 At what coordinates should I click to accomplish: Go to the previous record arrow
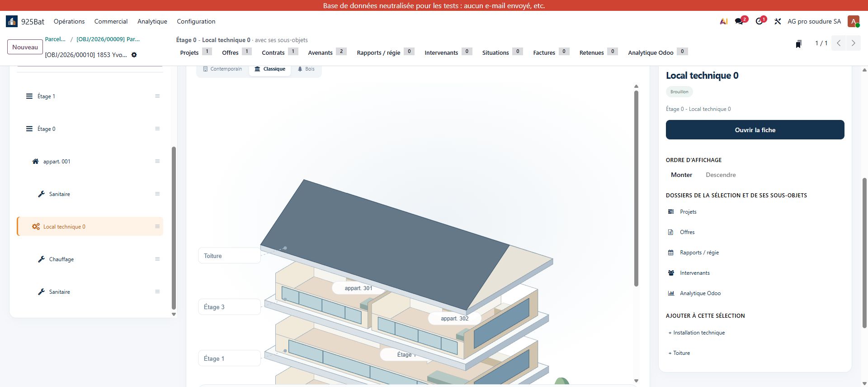[839, 43]
